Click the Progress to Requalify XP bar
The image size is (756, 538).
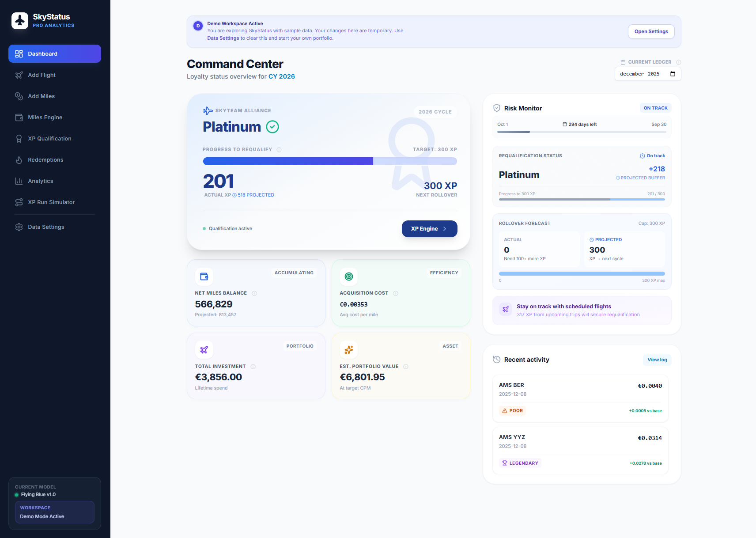(330, 161)
